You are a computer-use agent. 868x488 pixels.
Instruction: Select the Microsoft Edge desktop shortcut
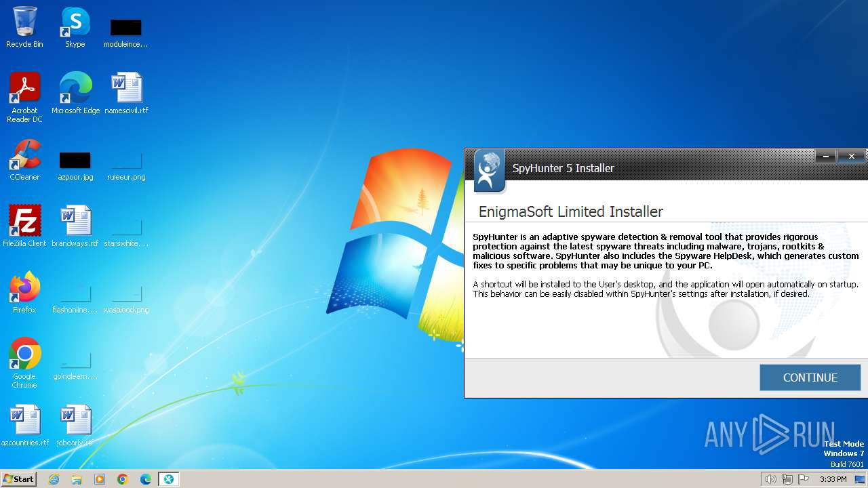pos(75,94)
